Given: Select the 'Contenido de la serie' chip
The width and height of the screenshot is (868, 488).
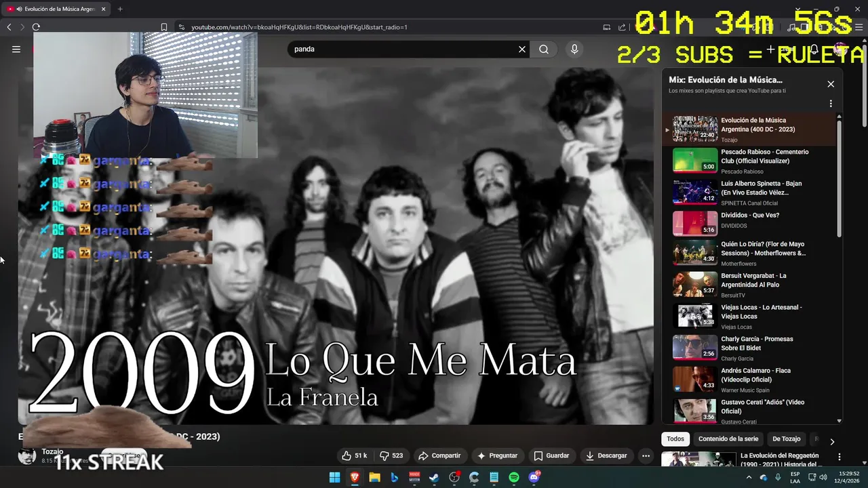Looking at the screenshot, I should pyautogui.click(x=728, y=439).
